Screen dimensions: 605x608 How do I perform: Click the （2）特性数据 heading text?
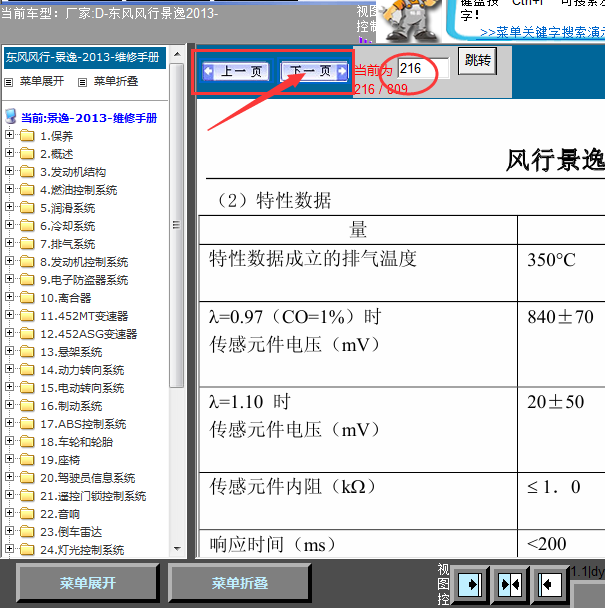[x=273, y=200]
